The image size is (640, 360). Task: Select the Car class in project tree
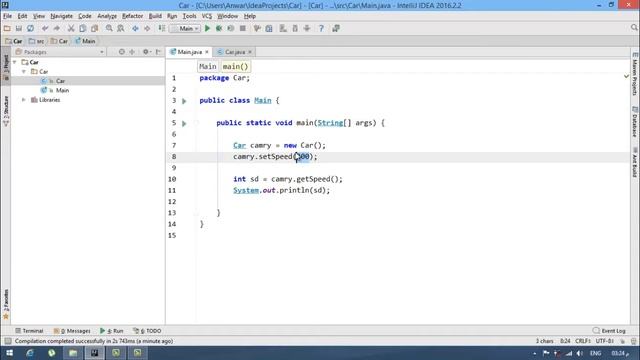click(60, 81)
